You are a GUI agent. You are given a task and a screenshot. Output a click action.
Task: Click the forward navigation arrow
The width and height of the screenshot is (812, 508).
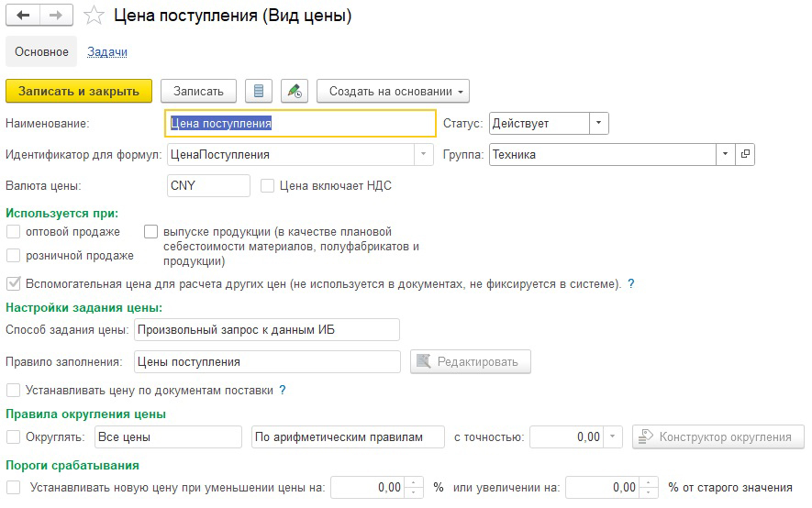(56, 16)
